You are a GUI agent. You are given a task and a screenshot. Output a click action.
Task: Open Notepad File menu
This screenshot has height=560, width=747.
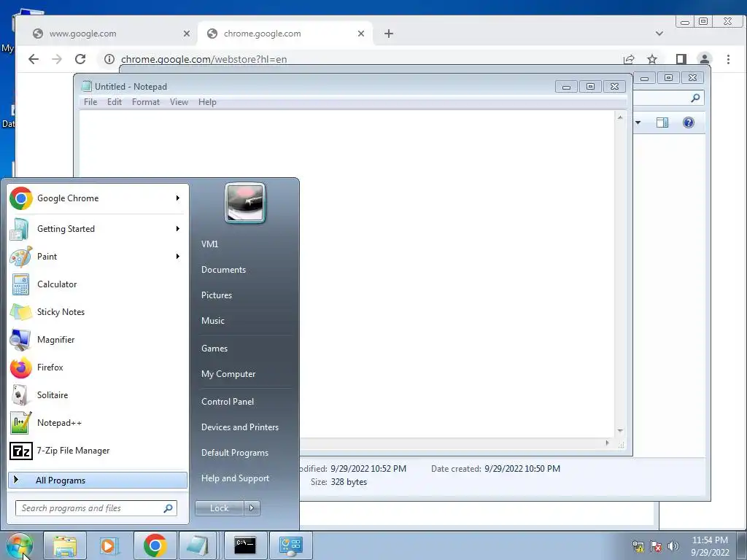(90, 102)
